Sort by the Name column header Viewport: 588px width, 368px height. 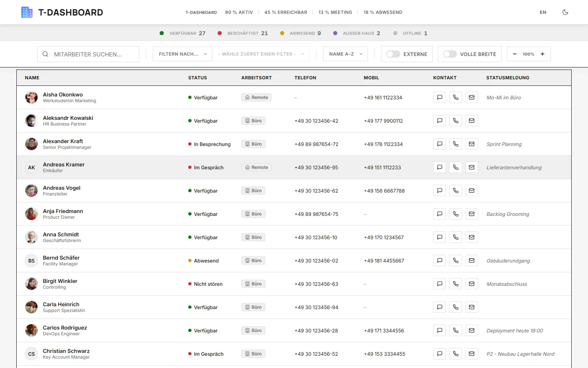pos(32,78)
